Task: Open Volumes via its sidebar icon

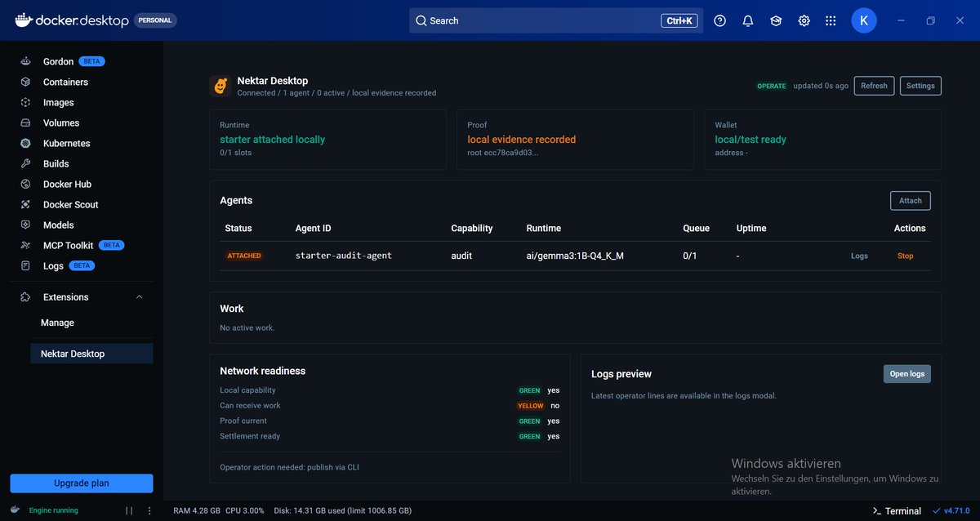Action: (26, 122)
